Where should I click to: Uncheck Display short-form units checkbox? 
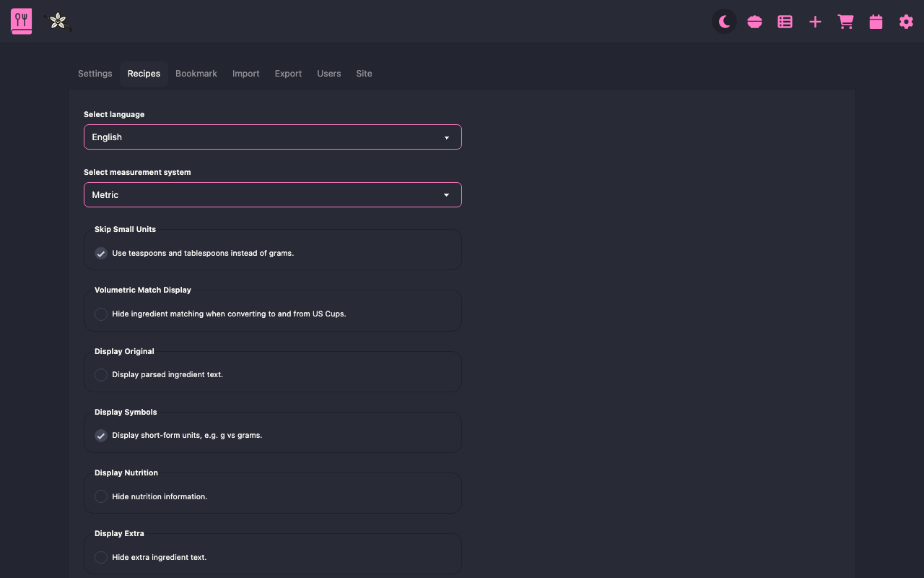[101, 436]
